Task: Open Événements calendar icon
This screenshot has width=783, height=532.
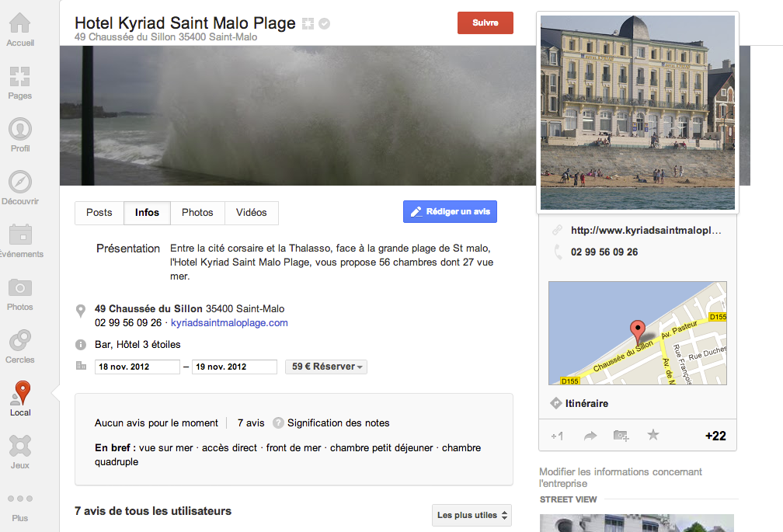Action: point(20,234)
